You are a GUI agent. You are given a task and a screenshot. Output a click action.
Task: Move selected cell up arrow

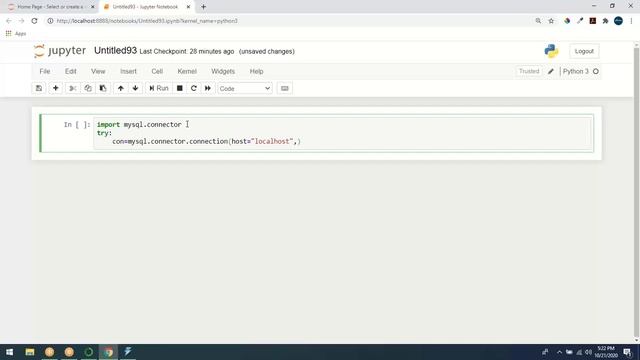point(120,88)
